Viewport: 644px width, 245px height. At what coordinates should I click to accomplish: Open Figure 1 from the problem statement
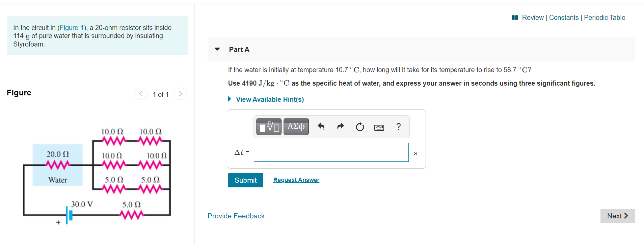click(x=72, y=27)
